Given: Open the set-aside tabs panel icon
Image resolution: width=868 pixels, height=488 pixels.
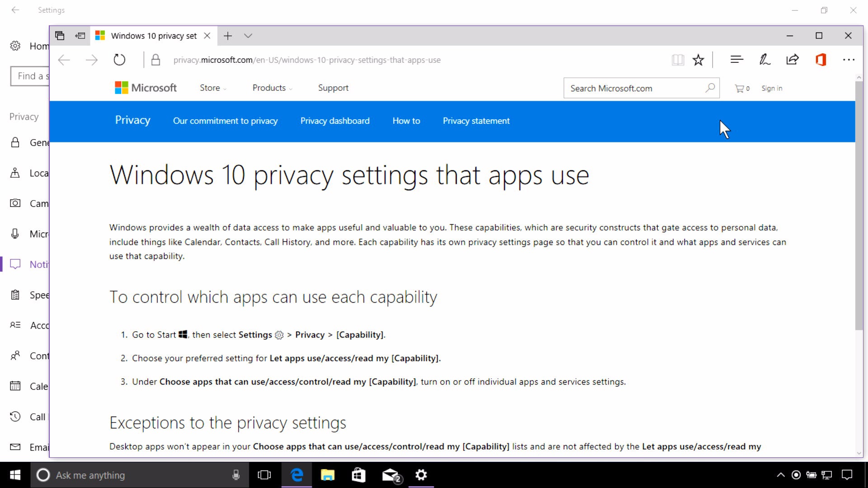Looking at the screenshot, I should (x=60, y=36).
